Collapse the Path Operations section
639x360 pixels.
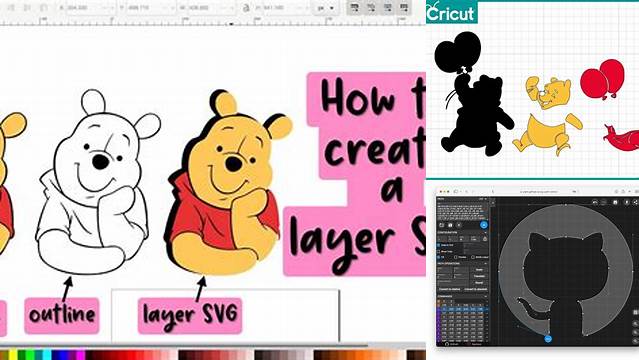[485, 263]
